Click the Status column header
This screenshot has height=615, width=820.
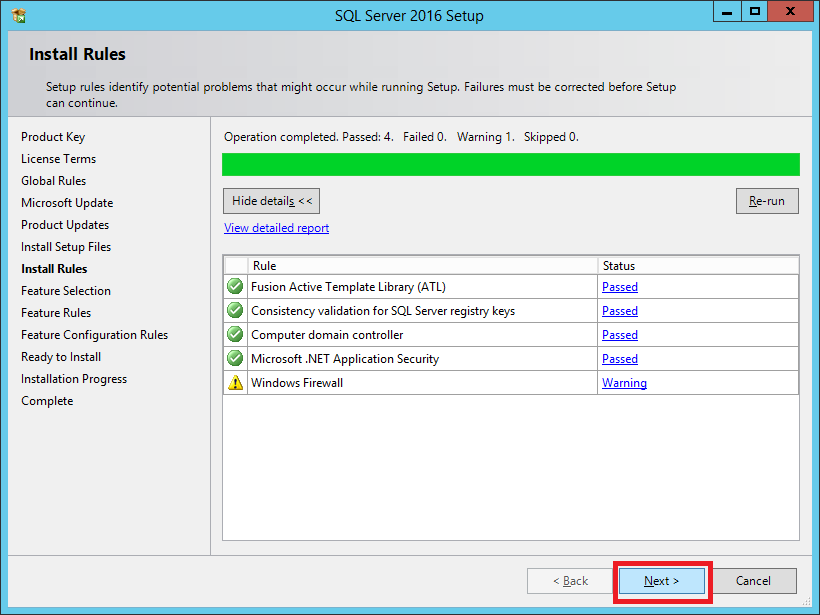pyautogui.click(x=618, y=266)
